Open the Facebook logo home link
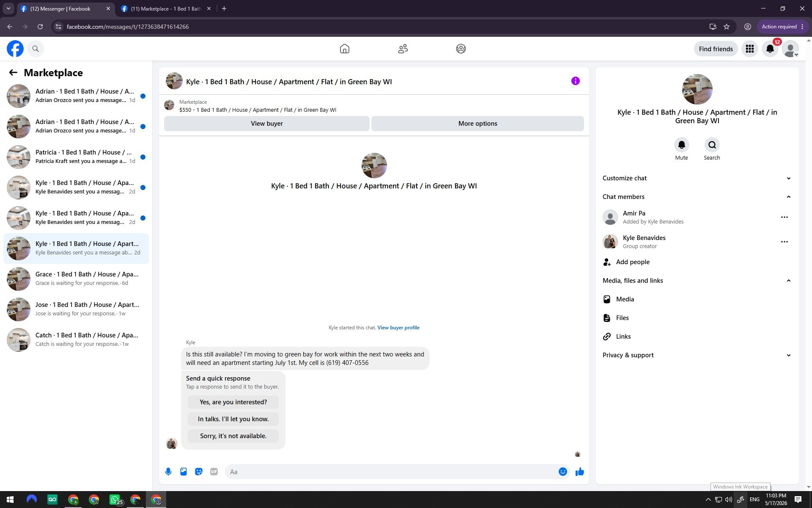 (x=15, y=49)
